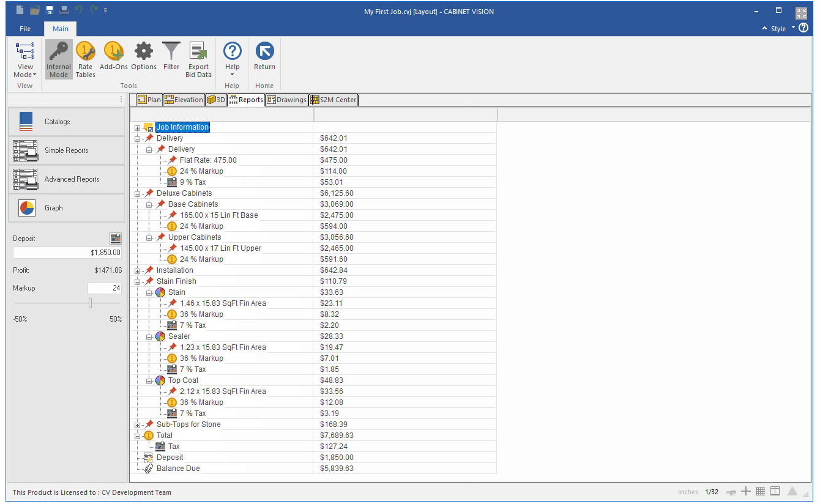The width and height of the screenshot is (820, 504).
Task: Collapse the Total node
Action: point(138,436)
